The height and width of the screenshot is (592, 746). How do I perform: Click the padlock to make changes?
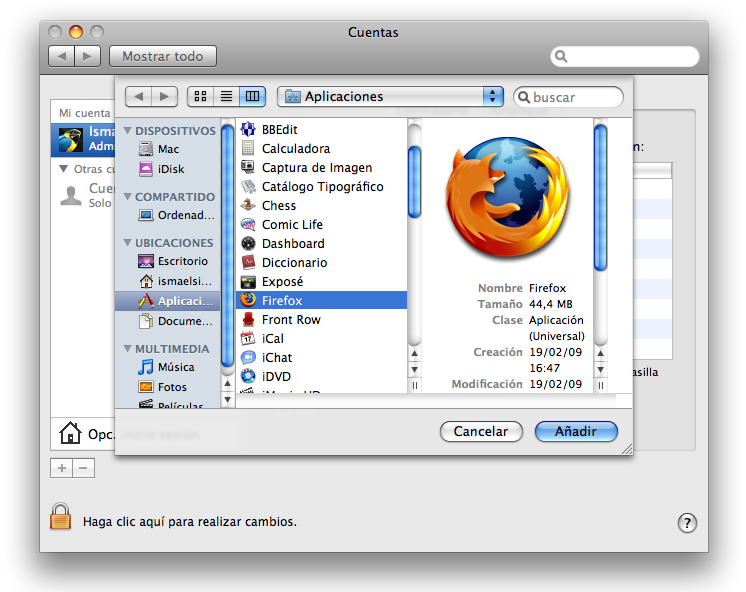coord(60,516)
